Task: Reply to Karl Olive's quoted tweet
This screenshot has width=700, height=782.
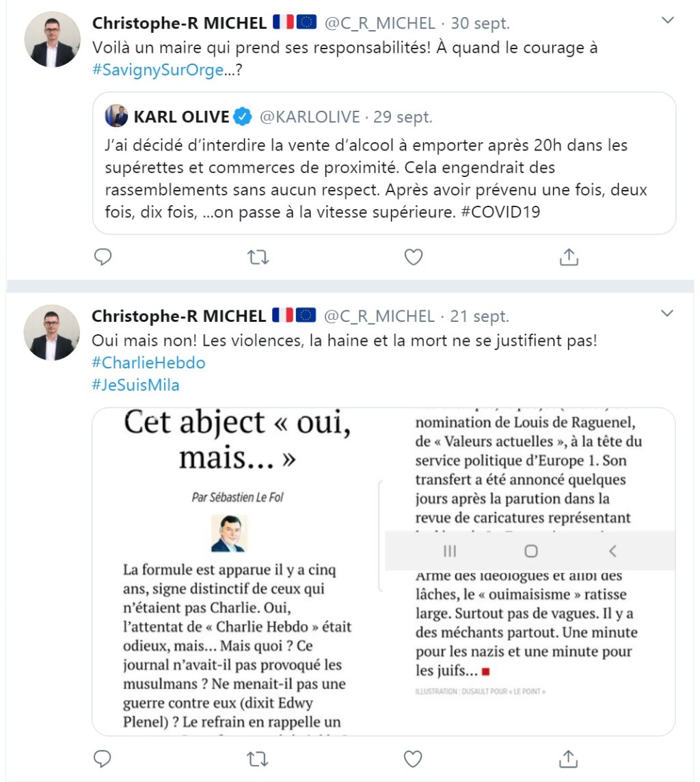Action: 103,256
